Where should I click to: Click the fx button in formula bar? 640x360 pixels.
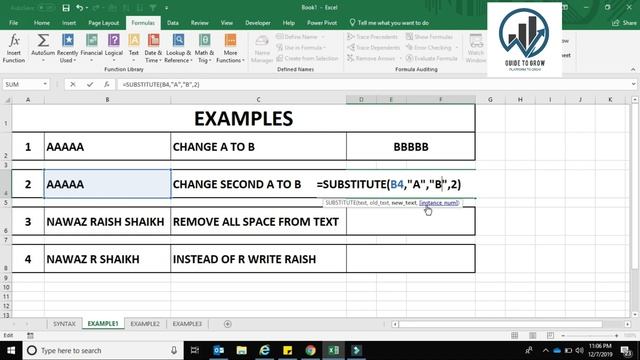tap(107, 84)
